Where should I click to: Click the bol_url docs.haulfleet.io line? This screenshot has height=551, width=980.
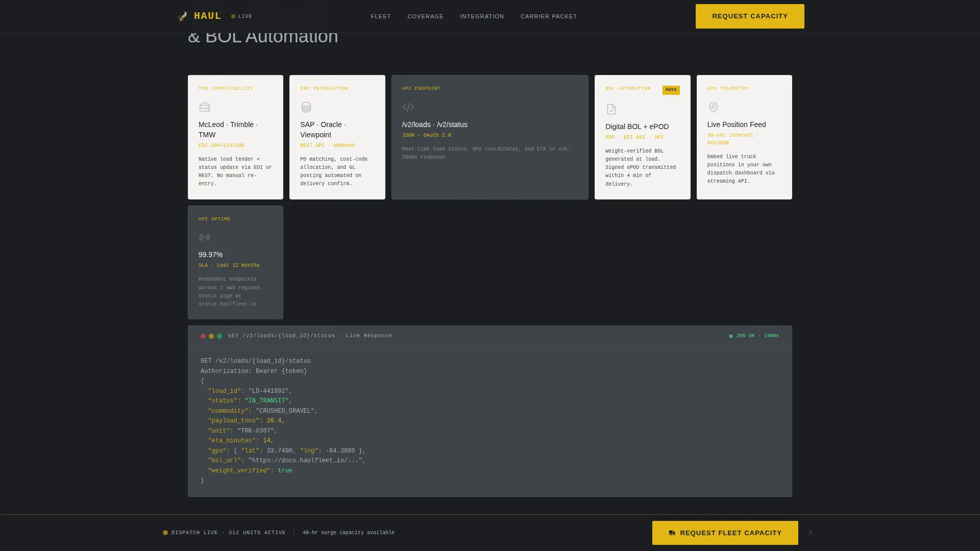pos(287,461)
